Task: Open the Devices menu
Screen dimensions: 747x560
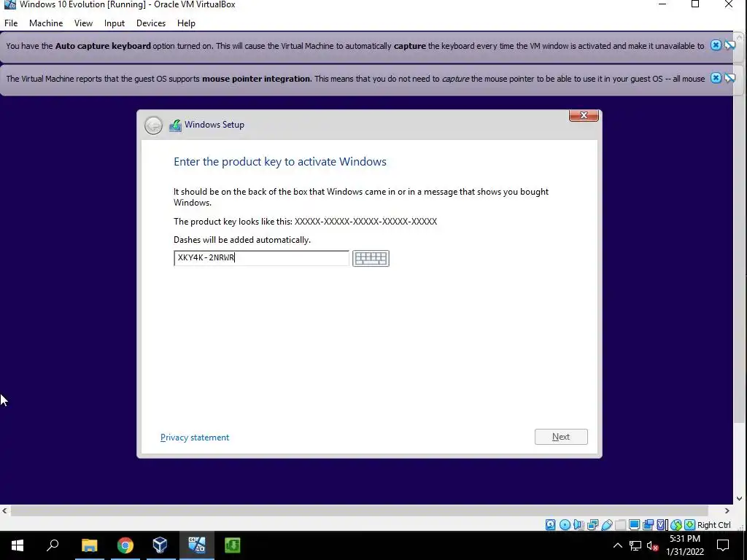Action: click(150, 23)
